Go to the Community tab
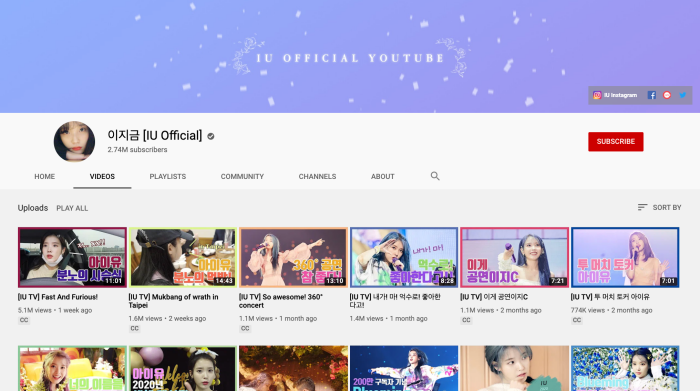Image resolution: width=700 pixels, height=391 pixels. [x=242, y=176]
